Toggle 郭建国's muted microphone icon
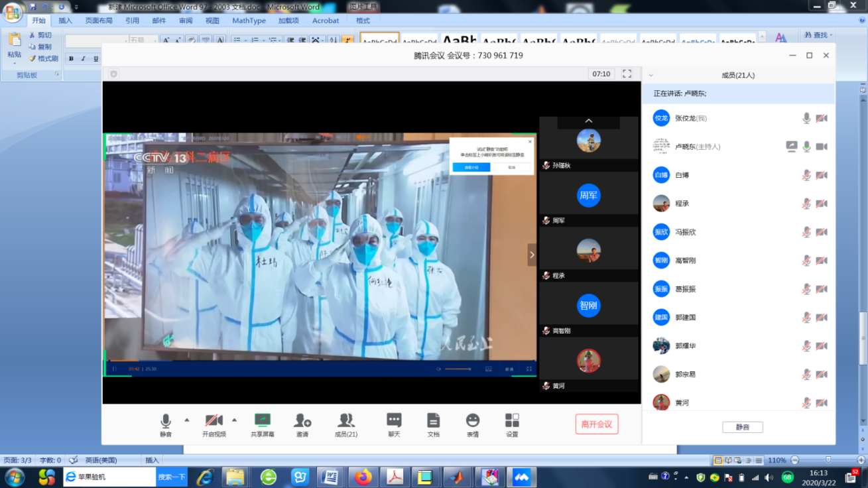Image resolution: width=868 pixels, height=488 pixels. [x=806, y=318]
